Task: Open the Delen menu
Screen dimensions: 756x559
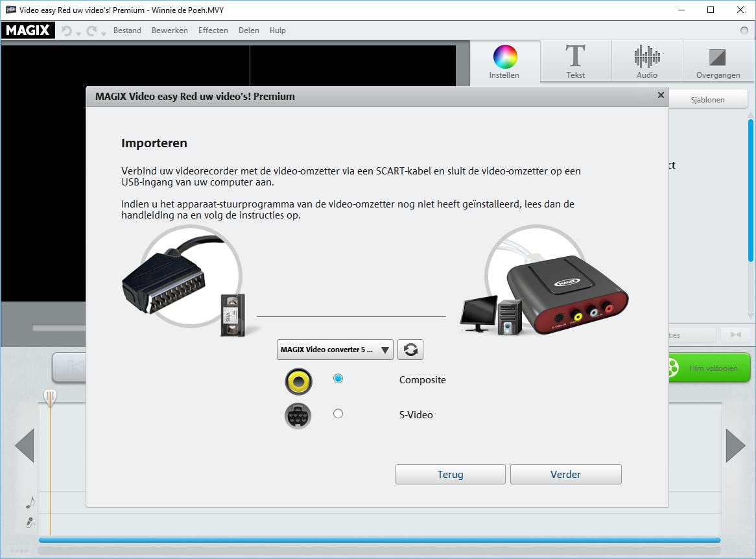Action: (249, 30)
